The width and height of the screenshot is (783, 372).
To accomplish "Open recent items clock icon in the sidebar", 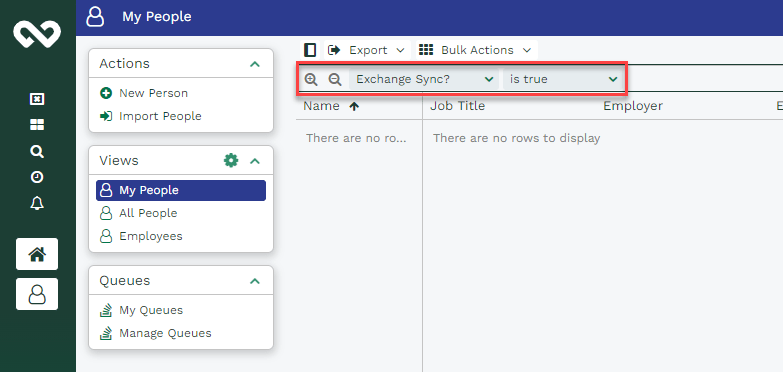I will (x=37, y=177).
